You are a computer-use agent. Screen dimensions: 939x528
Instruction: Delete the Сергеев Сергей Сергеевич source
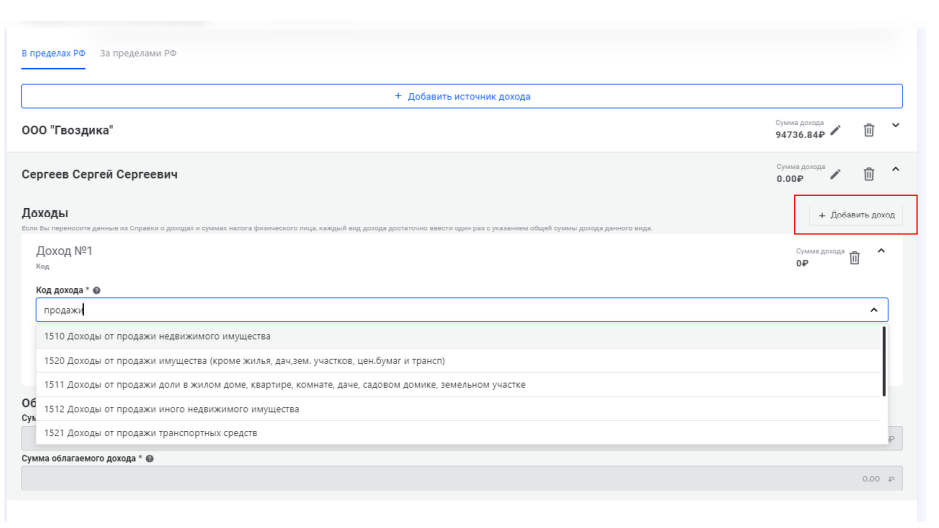869,175
